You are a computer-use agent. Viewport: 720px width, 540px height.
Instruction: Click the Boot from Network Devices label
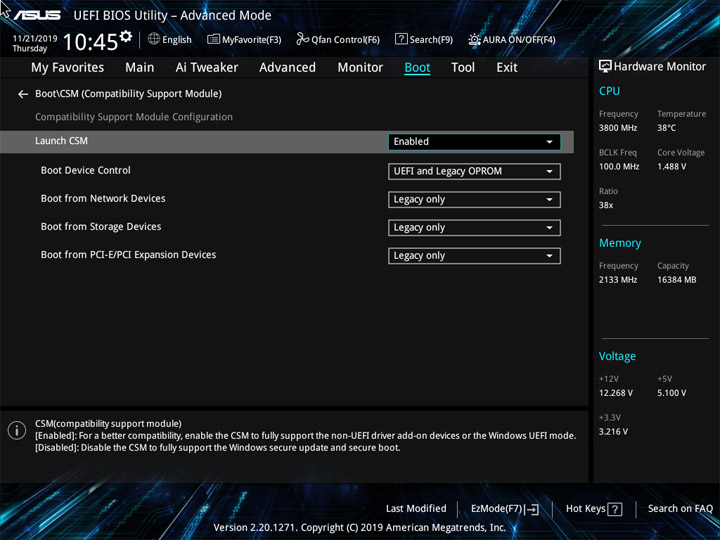pos(103,198)
